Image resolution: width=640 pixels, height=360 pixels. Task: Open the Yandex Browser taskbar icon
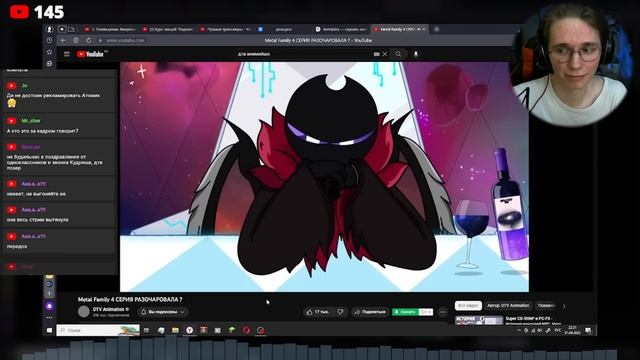(189, 330)
